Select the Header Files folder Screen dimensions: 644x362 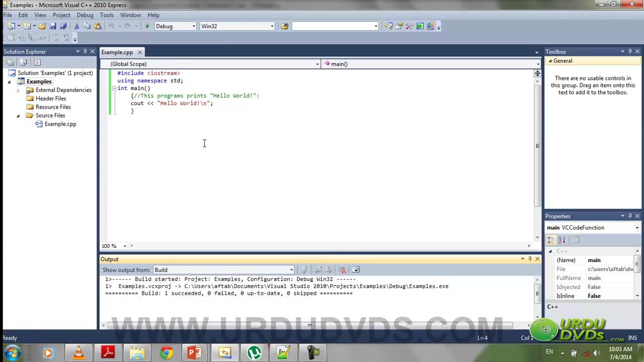point(51,99)
